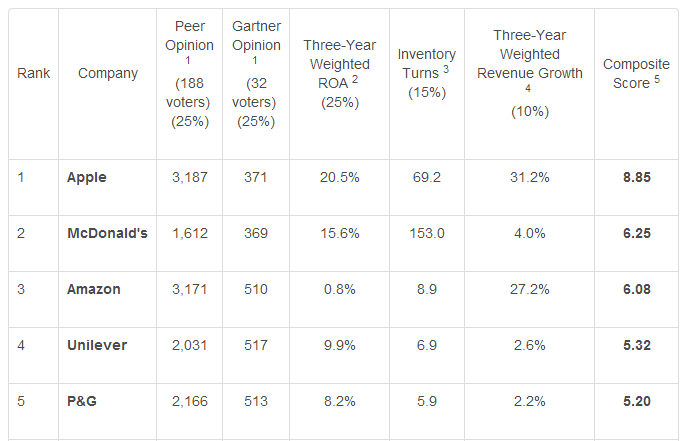Click the Three-Year Weighted Revenue Growth header
This screenshot has height=441, width=687.
pyautogui.click(x=530, y=73)
